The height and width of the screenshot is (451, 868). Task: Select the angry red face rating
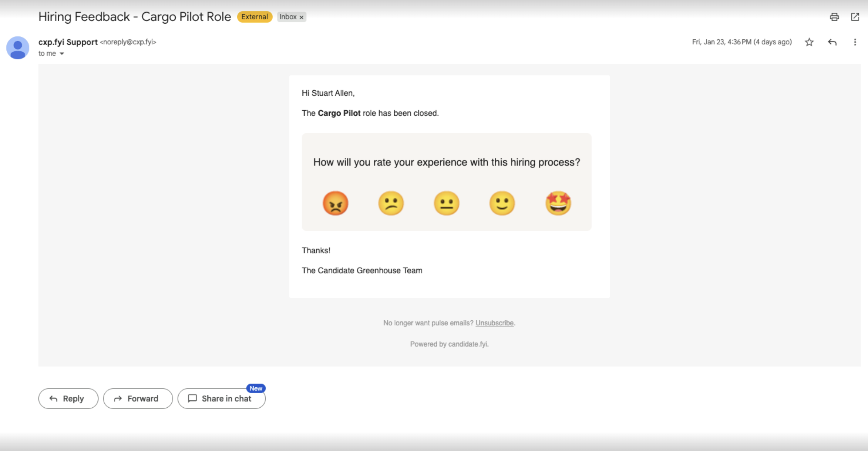(335, 203)
